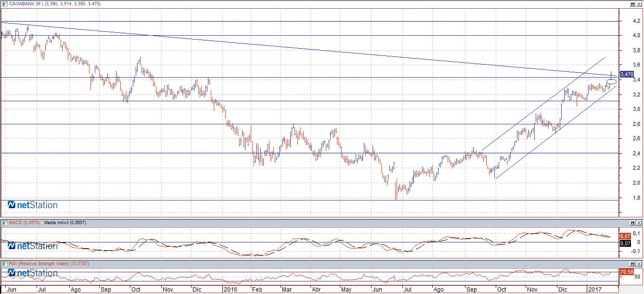Click the 50 RSI axis label
Screen dimensions: 644x294
637,278
